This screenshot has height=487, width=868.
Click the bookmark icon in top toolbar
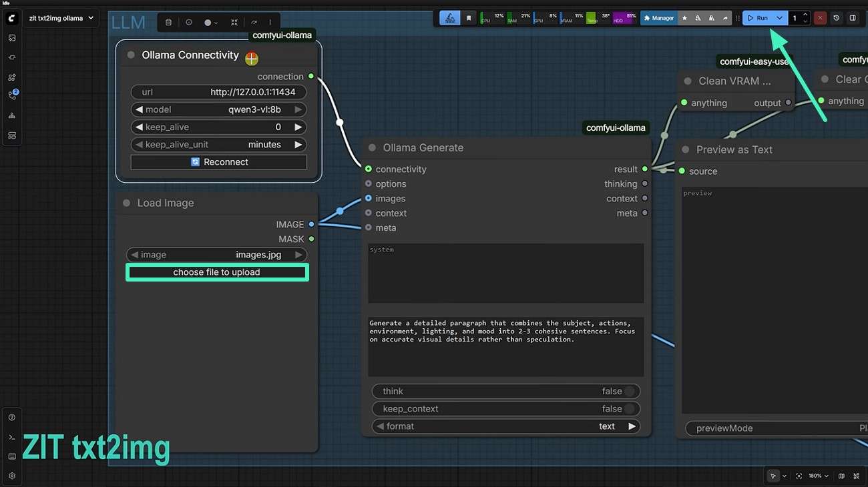click(x=469, y=18)
